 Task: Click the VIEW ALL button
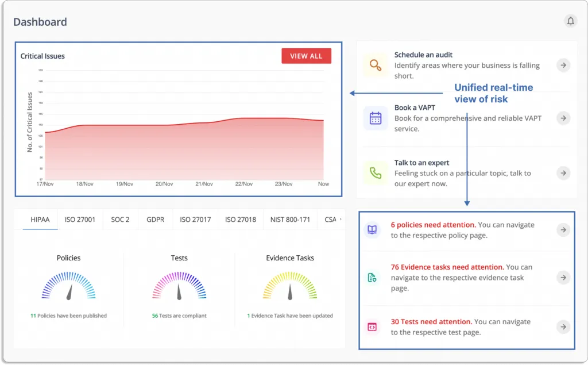tap(306, 56)
